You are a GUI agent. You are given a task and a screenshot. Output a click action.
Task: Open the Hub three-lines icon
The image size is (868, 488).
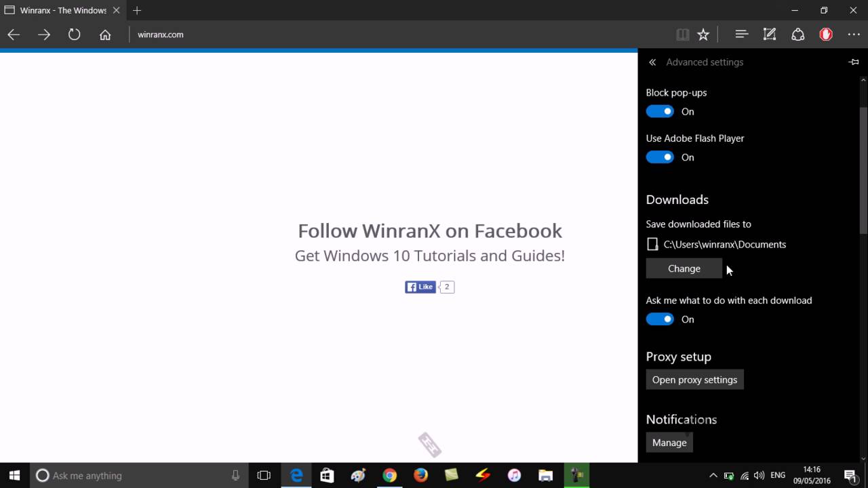coord(741,35)
